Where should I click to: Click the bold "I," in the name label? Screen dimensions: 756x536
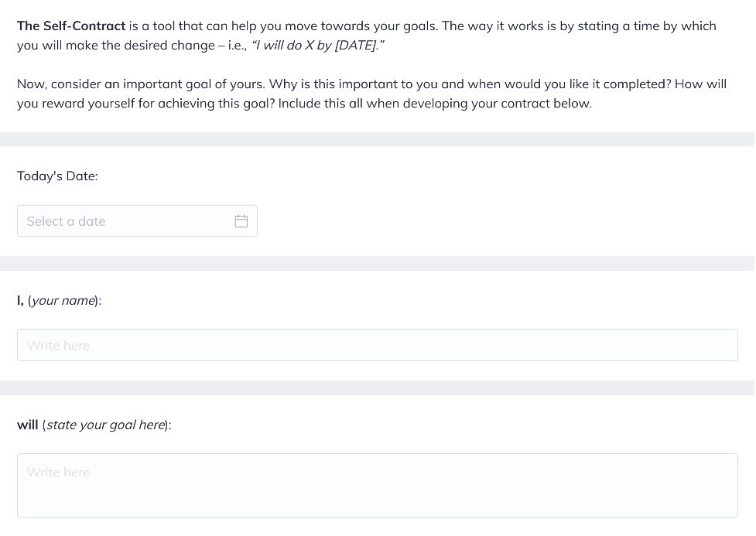pyautogui.click(x=21, y=300)
